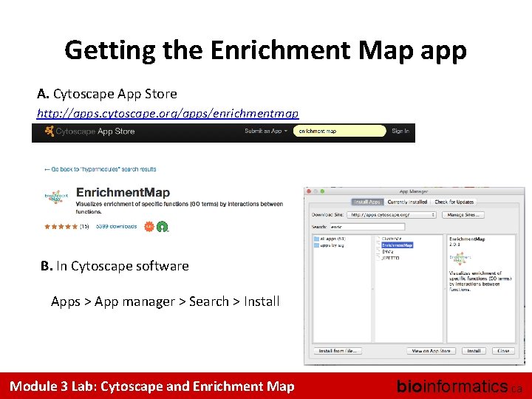The height and width of the screenshot is (399, 532).
Task: Click the EnrichmentMap app logo thumbnail
Action: (56, 197)
